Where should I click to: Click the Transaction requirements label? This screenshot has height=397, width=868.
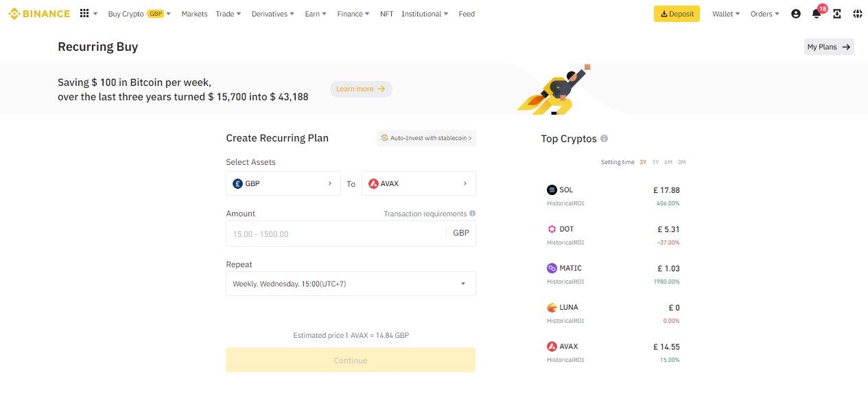click(x=425, y=214)
